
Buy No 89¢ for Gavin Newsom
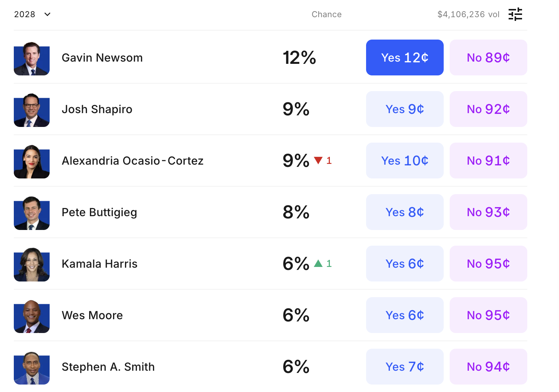tap(488, 57)
